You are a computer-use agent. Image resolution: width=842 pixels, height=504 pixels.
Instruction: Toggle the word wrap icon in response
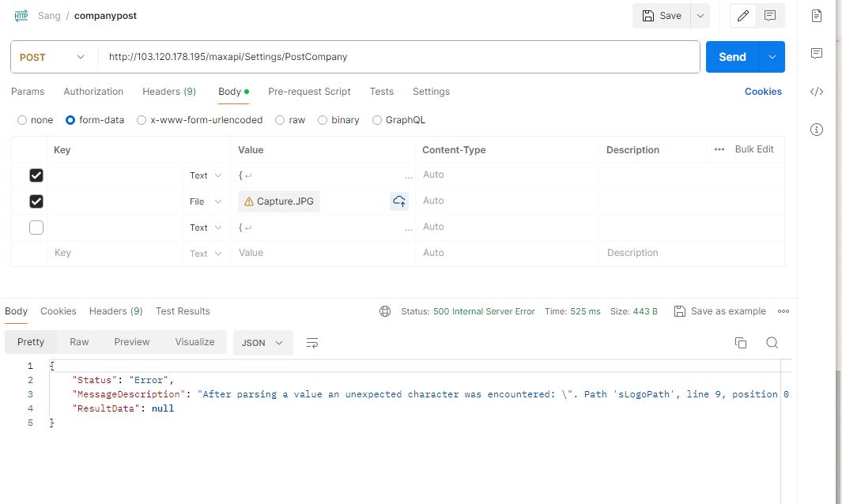coord(312,343)
